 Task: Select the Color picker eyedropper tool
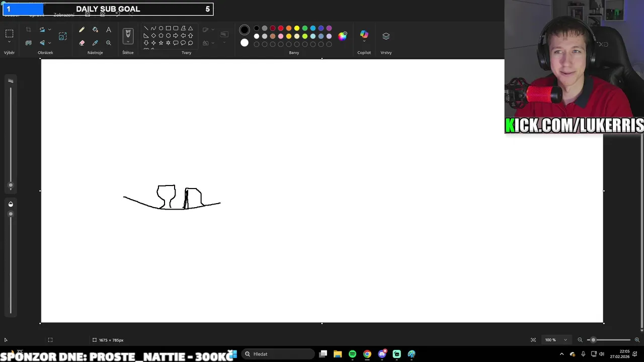point(95,43)
